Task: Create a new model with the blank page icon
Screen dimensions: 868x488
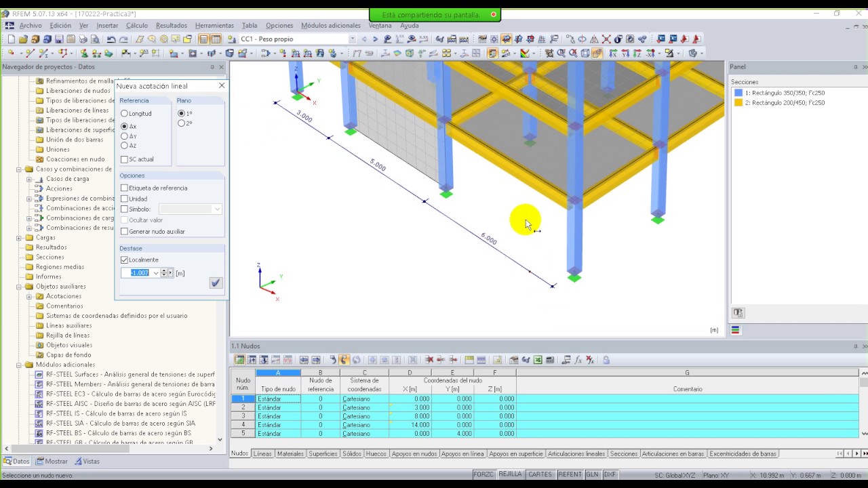Action: pyautogui.click(x=11, y=39)
